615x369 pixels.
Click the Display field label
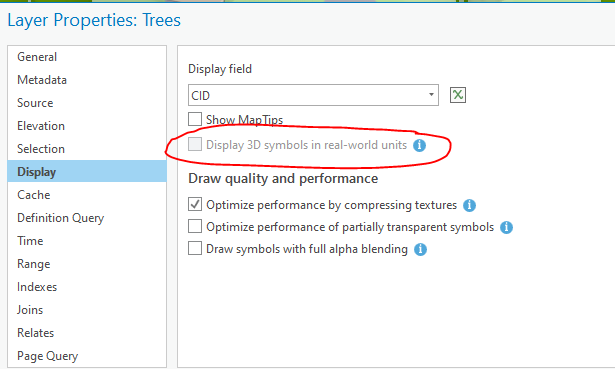[220, 69]
